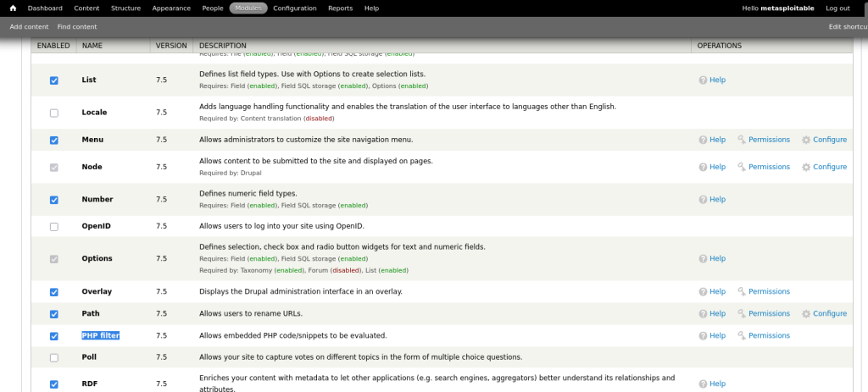This screenshot has width=868, height=392.
Task: Click the Poll module name
Action: pyautogui.click(x=89, y=357)
